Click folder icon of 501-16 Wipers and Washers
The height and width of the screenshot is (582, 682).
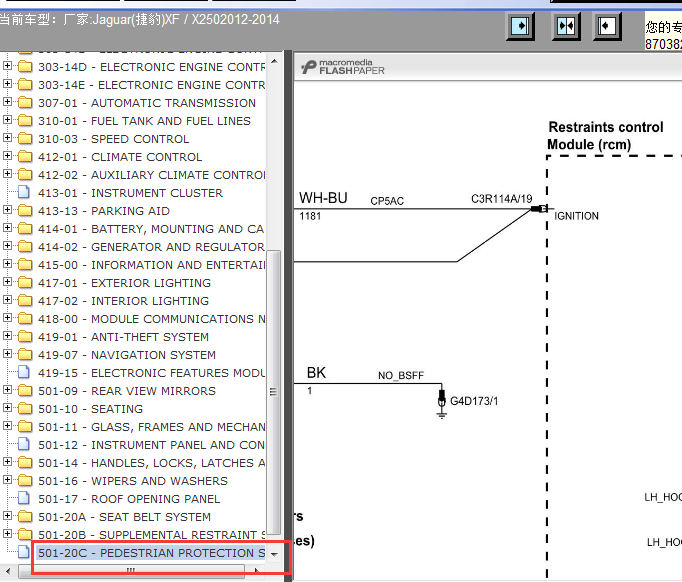pyautogui.click(x=25, y=481)
